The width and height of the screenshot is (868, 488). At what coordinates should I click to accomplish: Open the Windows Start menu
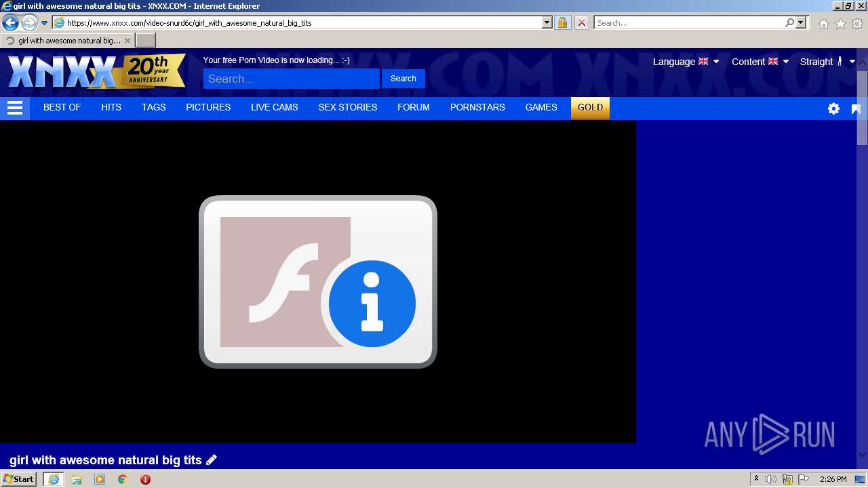click(18, 479)
